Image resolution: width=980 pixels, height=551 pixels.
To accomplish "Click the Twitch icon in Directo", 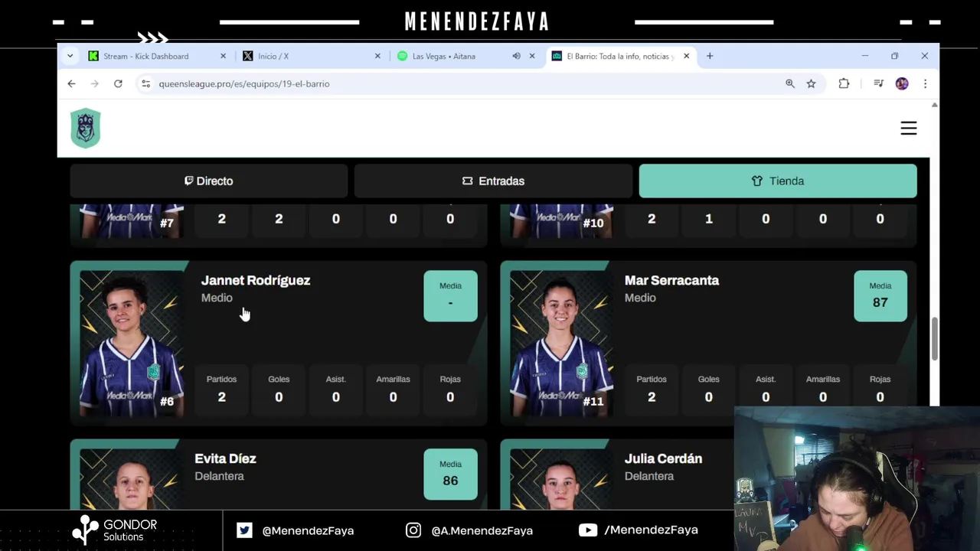I will pyautogui.click(x=188, y=181).
